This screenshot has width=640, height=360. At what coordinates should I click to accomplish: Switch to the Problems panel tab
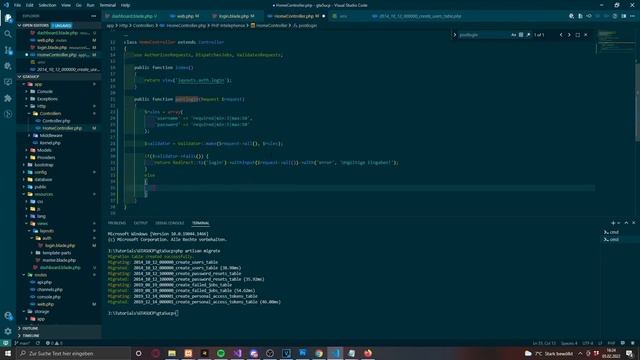(x=117, y=223)
